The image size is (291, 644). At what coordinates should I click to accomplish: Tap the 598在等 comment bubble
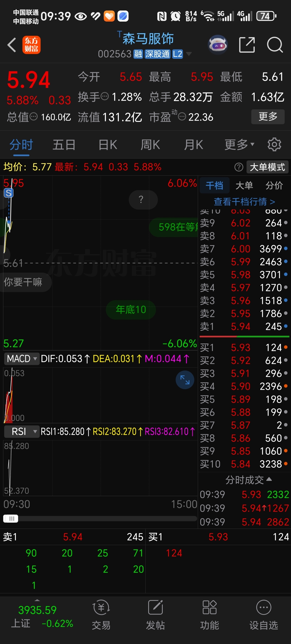174,227
